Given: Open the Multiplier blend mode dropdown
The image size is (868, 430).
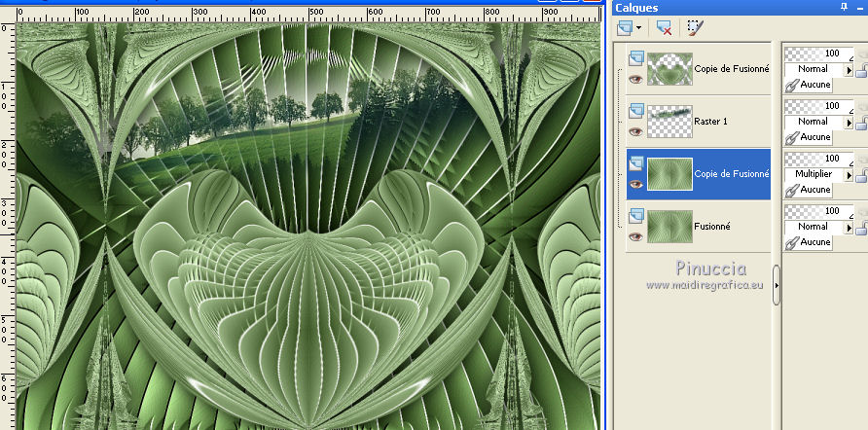Looking at the screenshot, I should [849, 176].
